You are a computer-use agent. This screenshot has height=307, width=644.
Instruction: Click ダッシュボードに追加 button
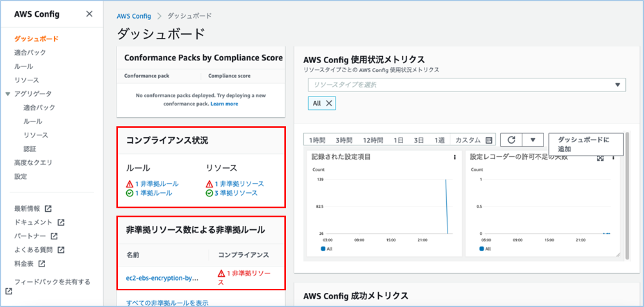coord(586,144)
